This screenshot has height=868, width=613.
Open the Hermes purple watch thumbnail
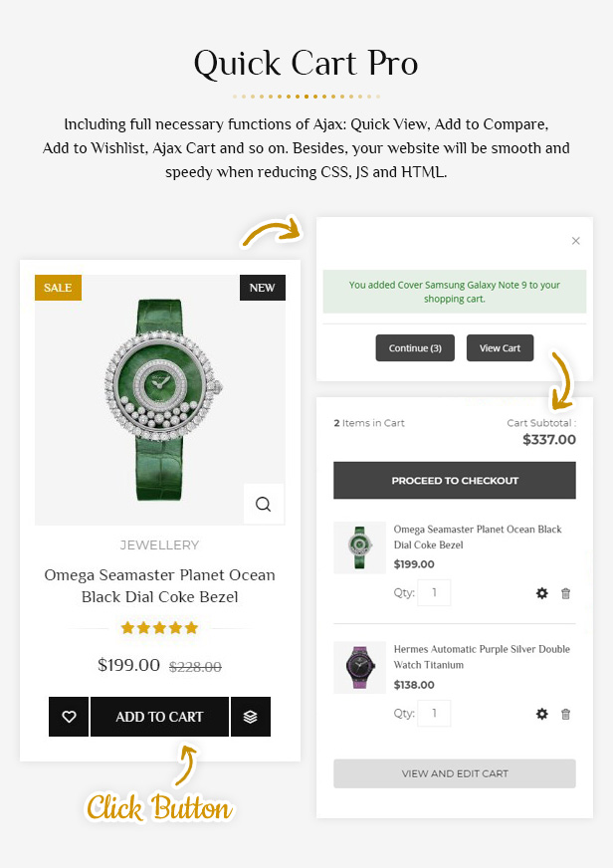[x=359, y=667]
